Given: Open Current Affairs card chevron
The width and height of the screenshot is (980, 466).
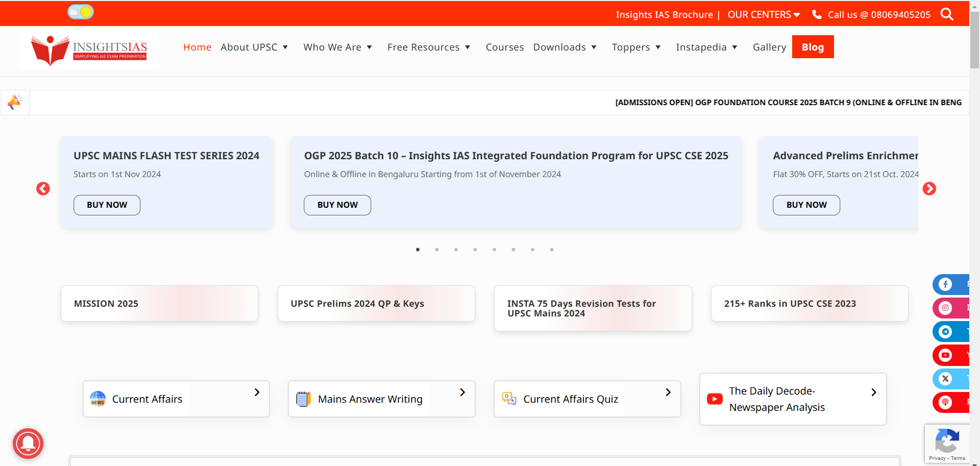Looking at the screenshot, I should point(257,392).
